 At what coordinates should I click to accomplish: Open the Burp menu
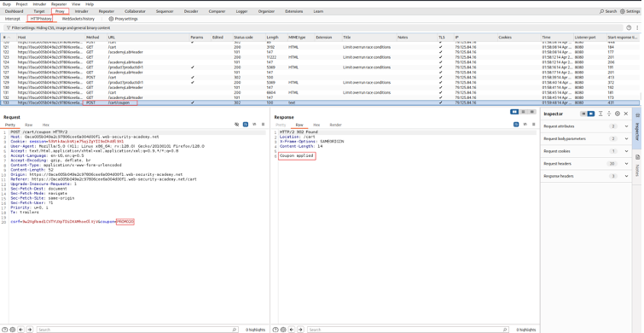pyautogui.click(x=7, y=4)
